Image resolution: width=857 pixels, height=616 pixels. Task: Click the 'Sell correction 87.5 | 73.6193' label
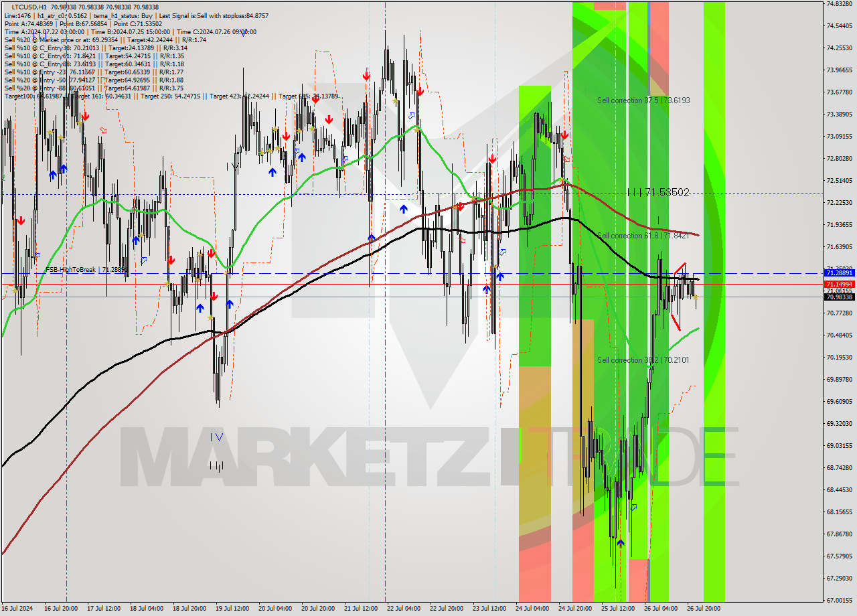tap(643, 100)
